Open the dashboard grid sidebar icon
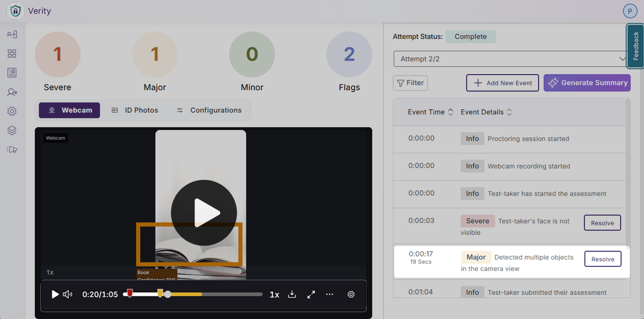 click(x=12, y=54)
